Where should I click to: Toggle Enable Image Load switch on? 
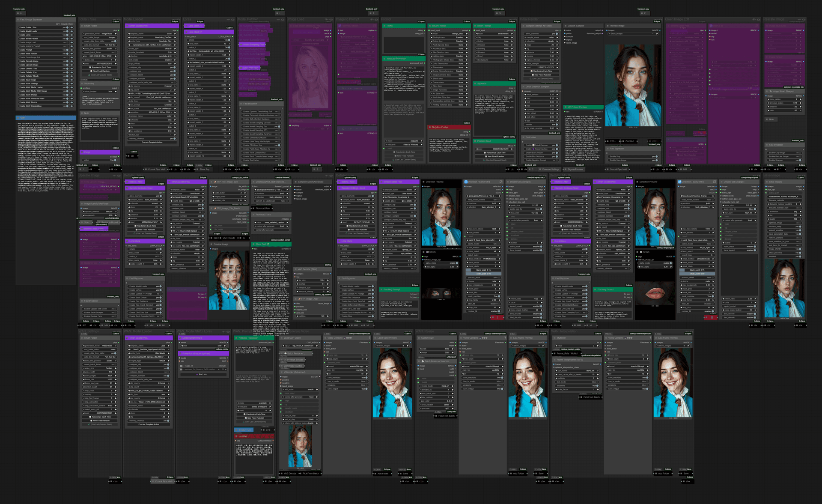pyautogui.click(x=67, y=42)
